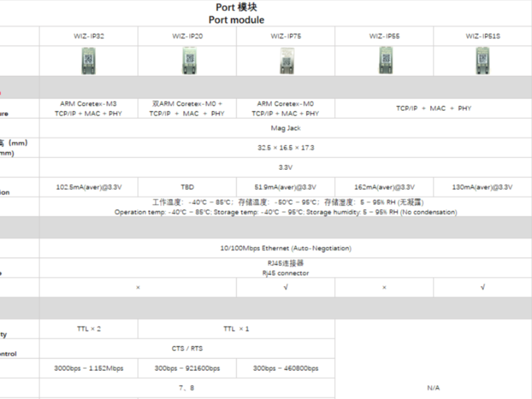The width and height of the screenshot is (532, 399).
Task: Click the TBD current consumption cell
Action: (188, 187)
